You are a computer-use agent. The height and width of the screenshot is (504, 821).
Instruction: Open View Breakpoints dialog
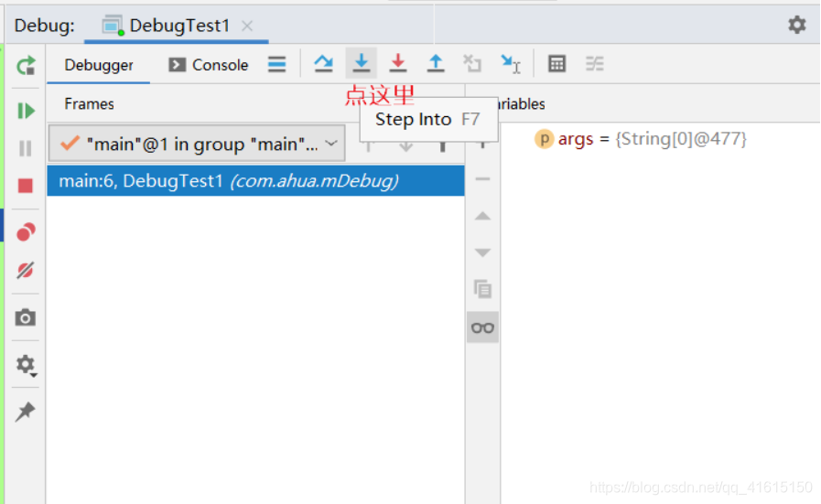(x=26, y=231)
